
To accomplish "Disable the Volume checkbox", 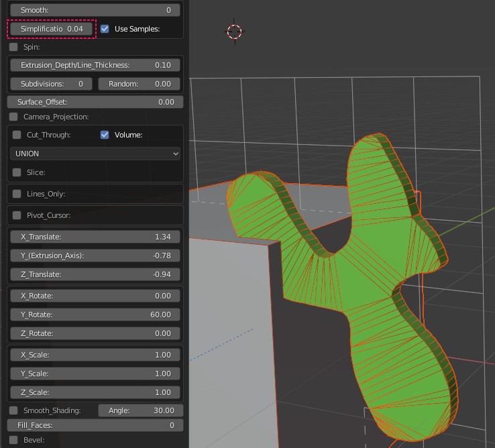I will click(105, 135).
